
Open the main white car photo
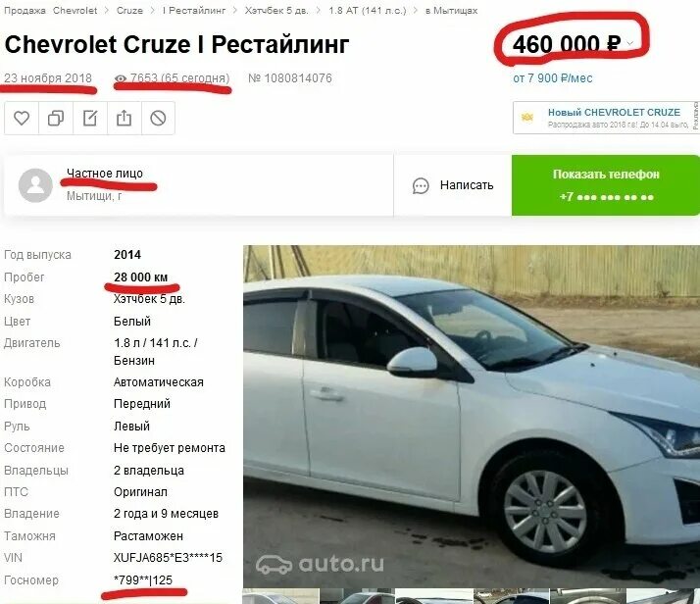point(472,416)
